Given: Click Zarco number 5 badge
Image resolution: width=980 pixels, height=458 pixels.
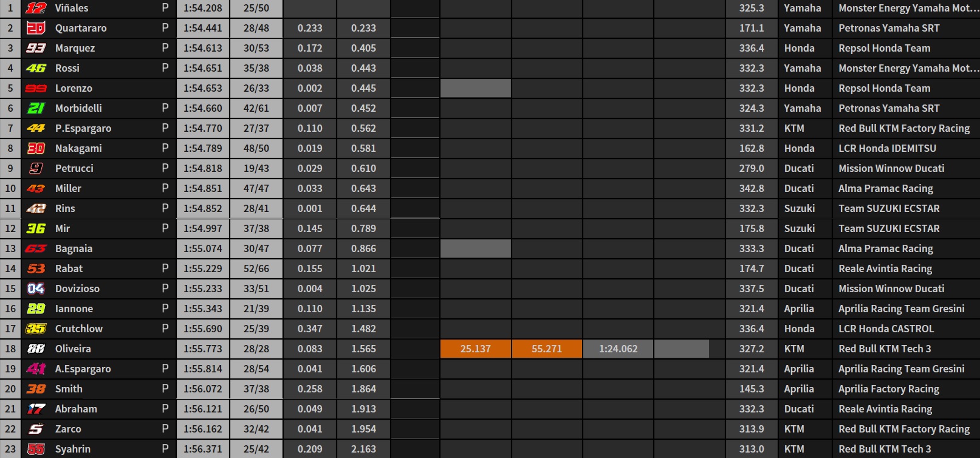Looking at the screenshot, I should point(36,429).
